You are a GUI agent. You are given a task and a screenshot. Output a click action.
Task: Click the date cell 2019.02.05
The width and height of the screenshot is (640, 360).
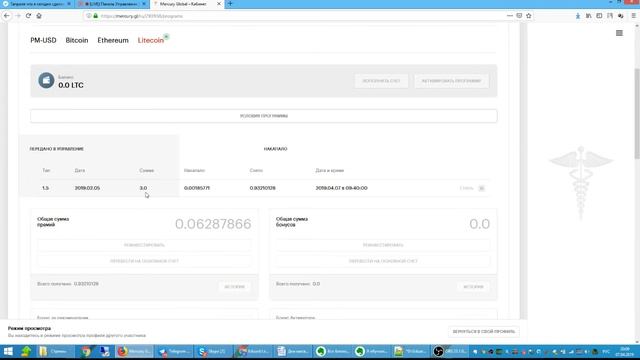(x=87, y=188)
